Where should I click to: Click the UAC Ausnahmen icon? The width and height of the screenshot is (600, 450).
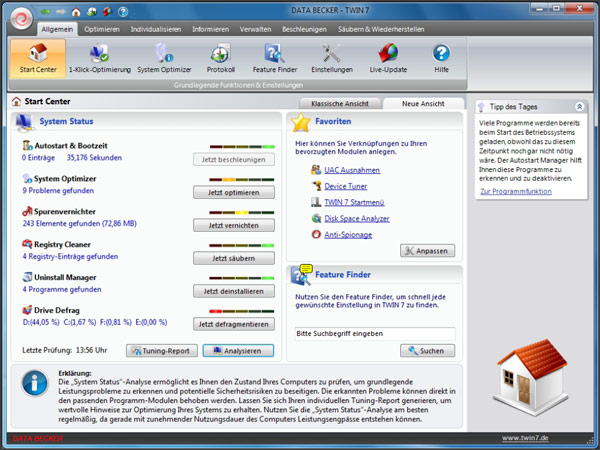[x=316, y=170]
